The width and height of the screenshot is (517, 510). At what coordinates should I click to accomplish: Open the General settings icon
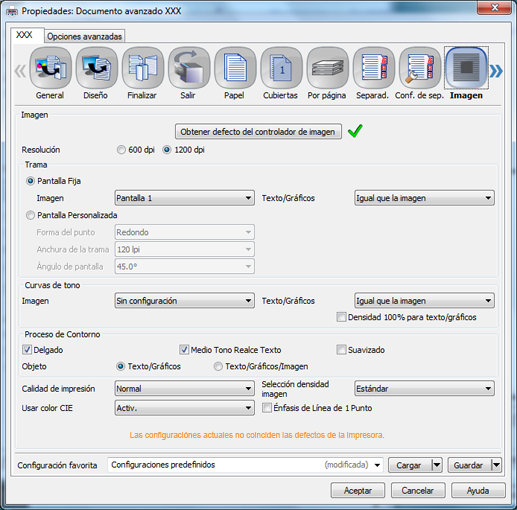click(50, 68)
